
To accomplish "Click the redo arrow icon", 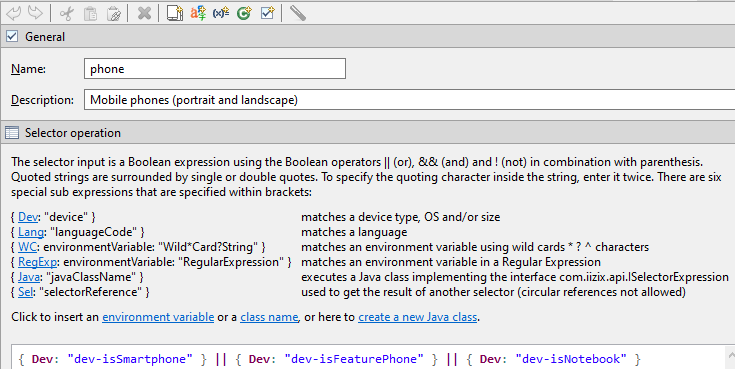I will [36, 13].
